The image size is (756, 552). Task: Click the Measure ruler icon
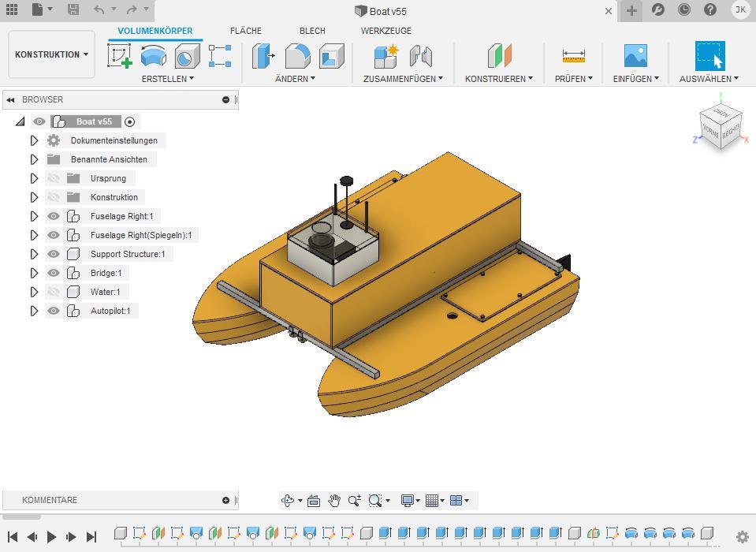coord(573,56)
